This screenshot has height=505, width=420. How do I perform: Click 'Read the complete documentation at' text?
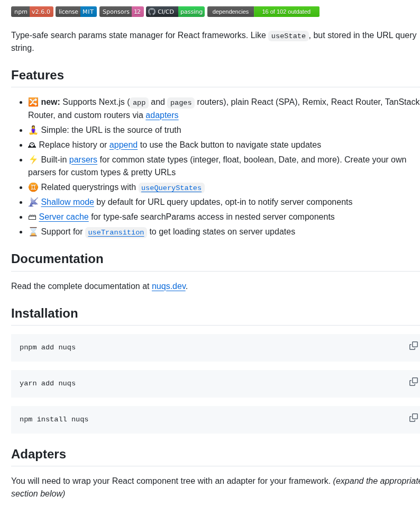[x=80, y=286]
